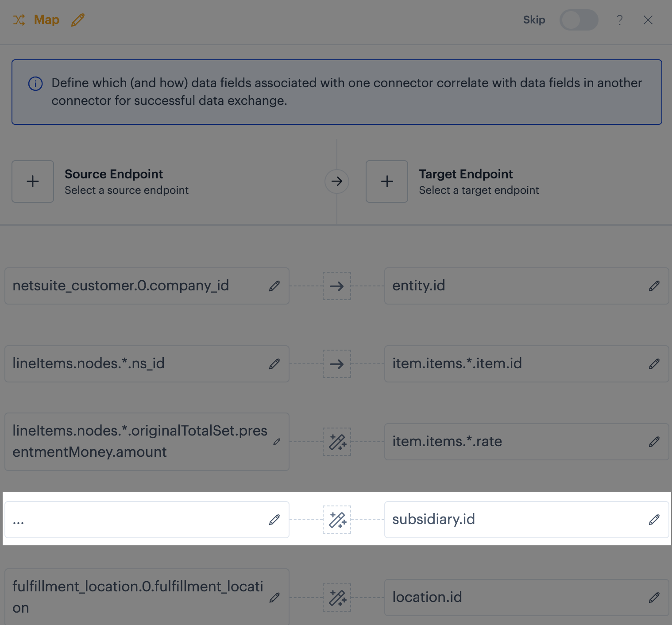Edit location.id target pencil
Viewport: 672px width, 625px height.
[x=654, y=598]
